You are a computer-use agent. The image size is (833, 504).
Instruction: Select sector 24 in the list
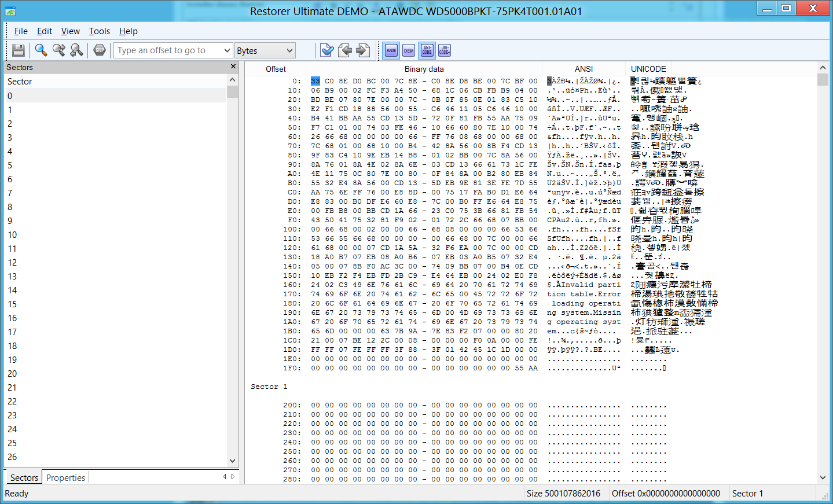116,429
